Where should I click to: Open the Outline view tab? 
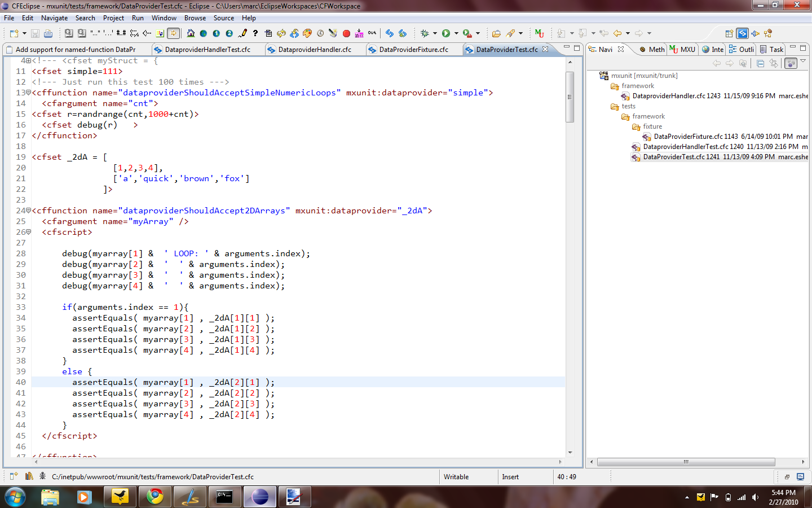pyautogui.click(x=741, y=50)
